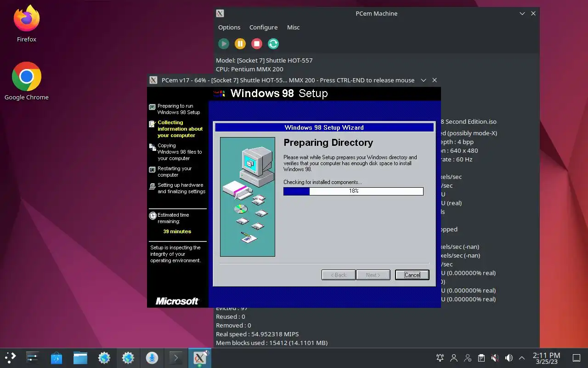The width and height of the screenshot is (588, 368).
Task: Click the PCem Machine title bar dropdown arrow
Action: [522, 14]
